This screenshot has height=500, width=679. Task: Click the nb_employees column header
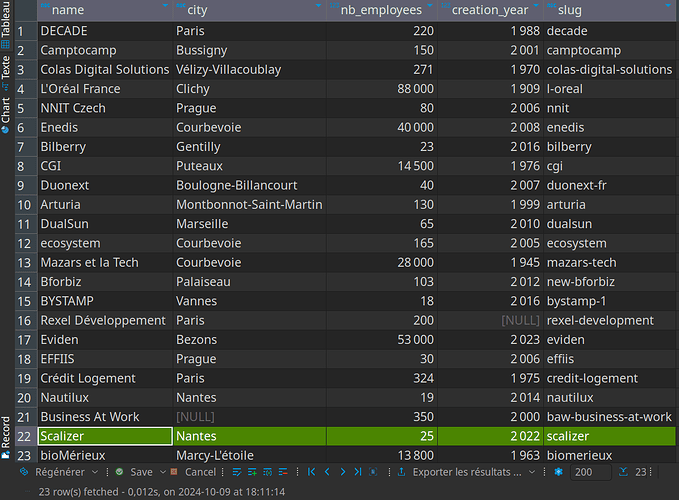(382, 10)
